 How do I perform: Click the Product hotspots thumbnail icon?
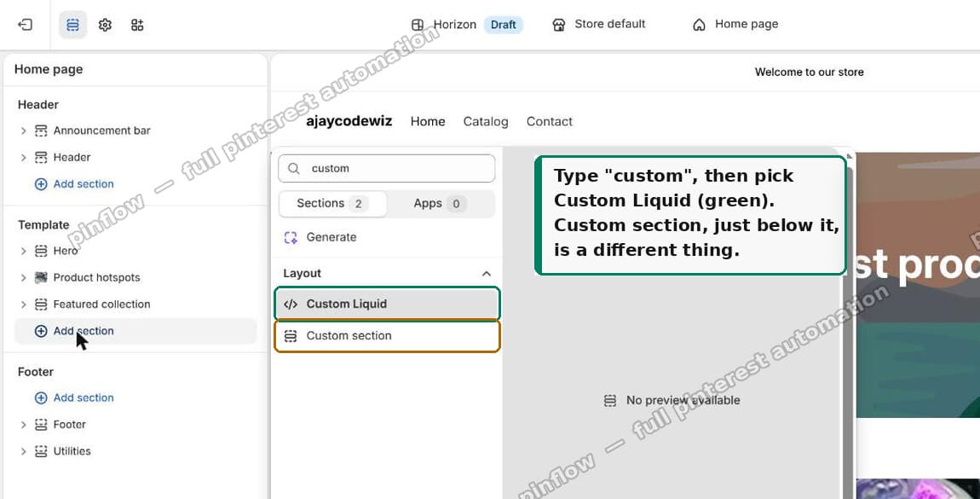pyautogui.click(x=41, y=277)
